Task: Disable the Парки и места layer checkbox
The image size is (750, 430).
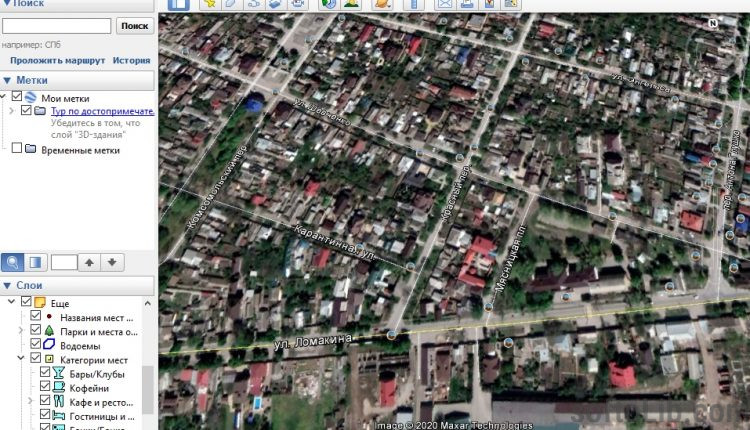Action: point(35,330)
